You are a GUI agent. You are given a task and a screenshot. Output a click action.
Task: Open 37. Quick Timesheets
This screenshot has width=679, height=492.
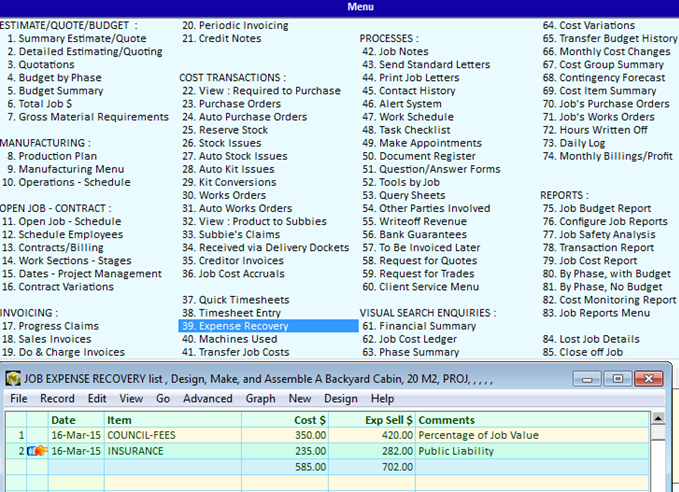(x=236, y=300)
